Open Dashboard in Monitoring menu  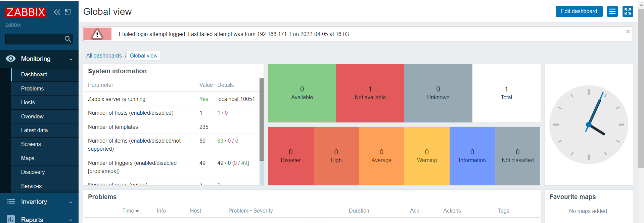[x=45, y=74]
